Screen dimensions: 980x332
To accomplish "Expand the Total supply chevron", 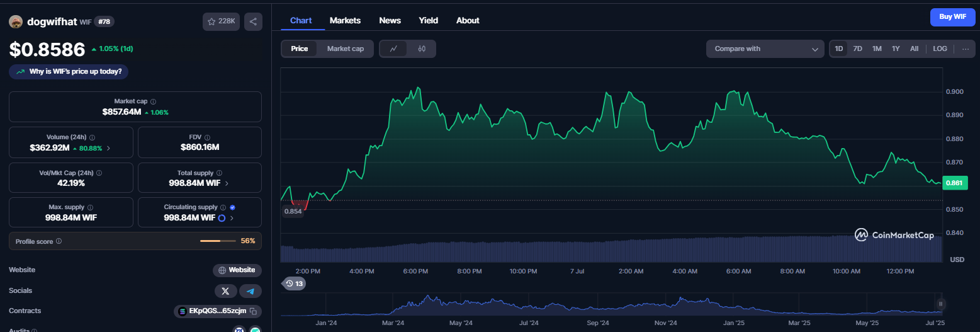I will click(x=227, y=183).
